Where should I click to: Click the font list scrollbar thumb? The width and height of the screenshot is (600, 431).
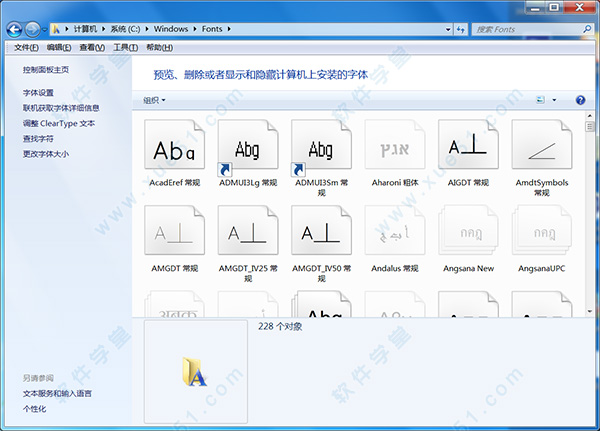coord(589,126)
